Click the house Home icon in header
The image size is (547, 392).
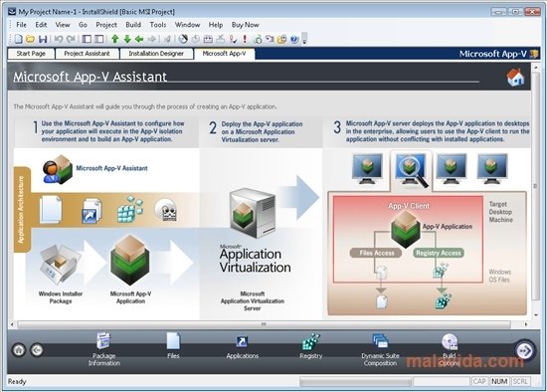(x=515, y=78)
